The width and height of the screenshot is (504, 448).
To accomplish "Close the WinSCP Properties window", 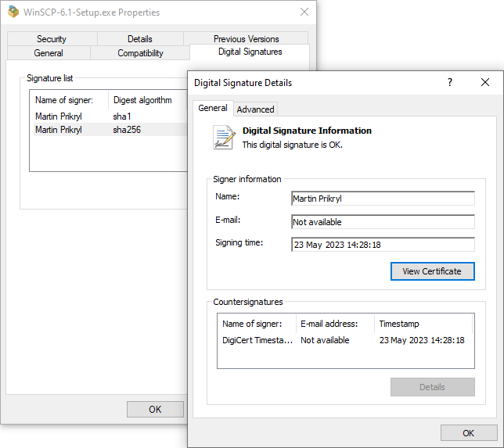I will 304,12.
